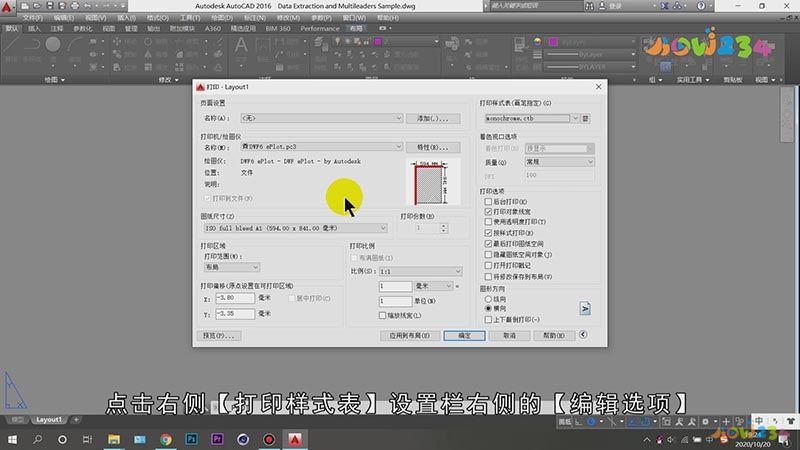Switch to the Layout1 tab

click(49, 419)
